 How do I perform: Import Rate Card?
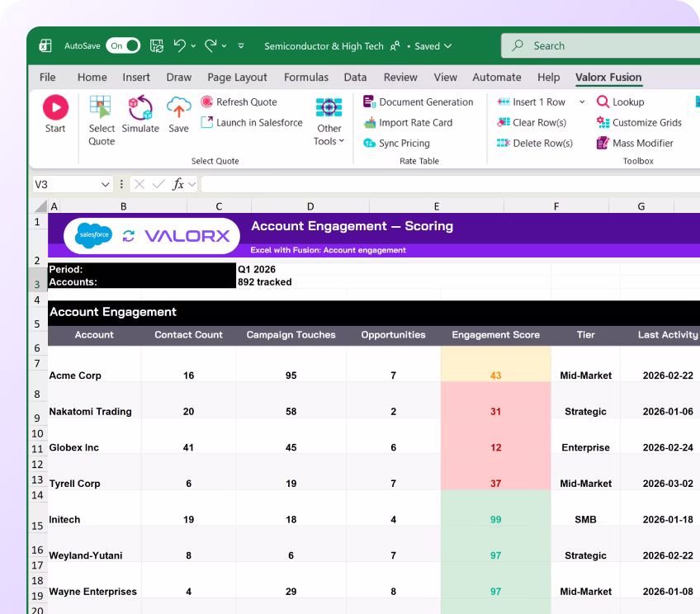click(x=408, y=123)
